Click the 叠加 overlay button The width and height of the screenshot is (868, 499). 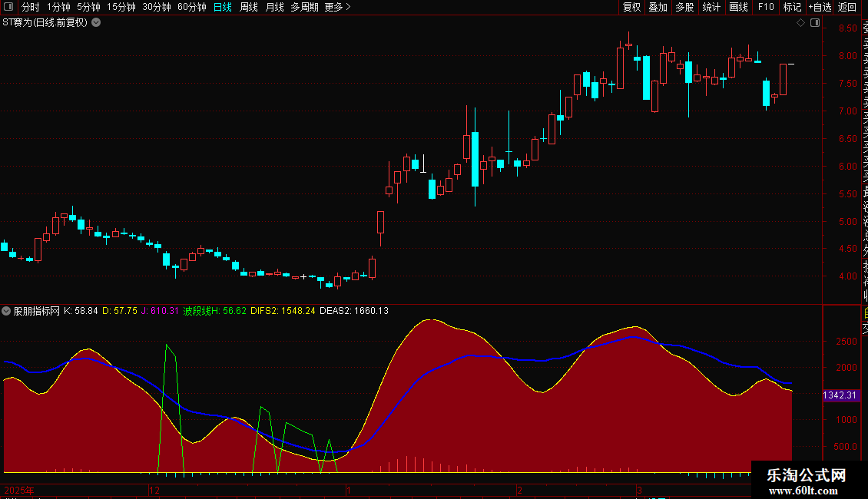tap(658, 7)
